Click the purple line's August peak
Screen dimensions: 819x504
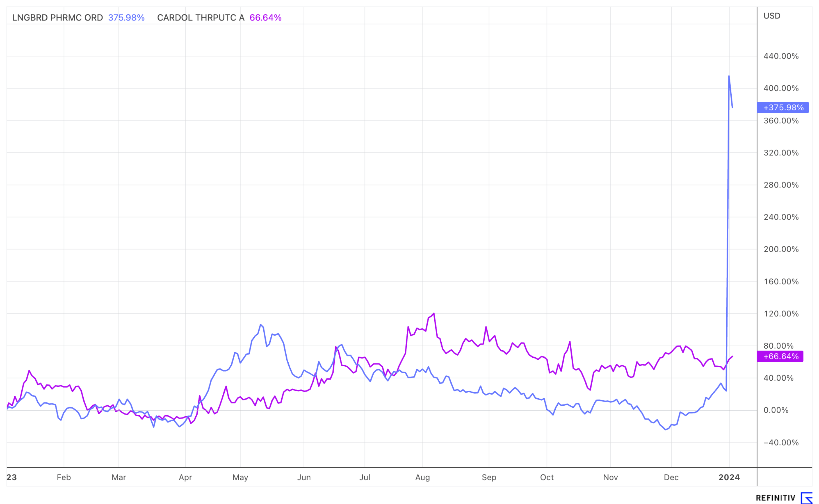pos(434,313)
